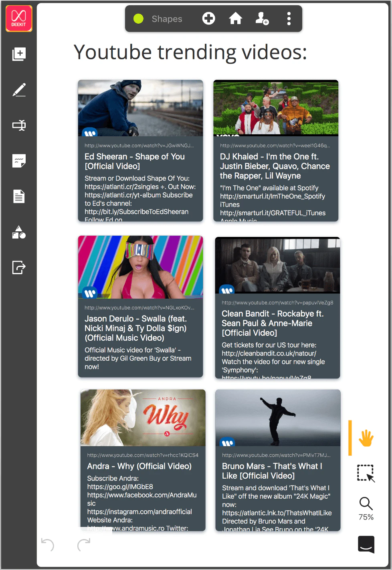The height and width of the screenshot is (570, 392).
Task: Click the youtube URL with v=NGLxoKOv
Action: (x=139, y=307)
